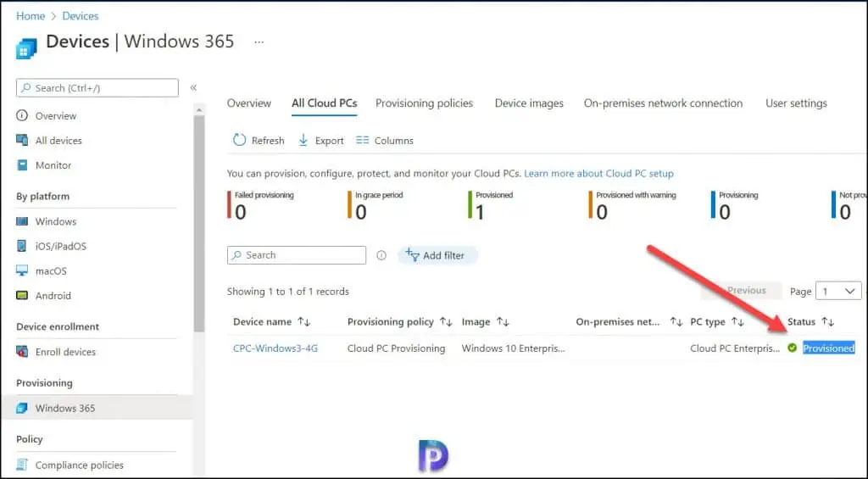Image resolution: width=868 pixels, height=479 pixels.
Task: Open CPC-Windows3-4G device link
Action: click(275, 348)
